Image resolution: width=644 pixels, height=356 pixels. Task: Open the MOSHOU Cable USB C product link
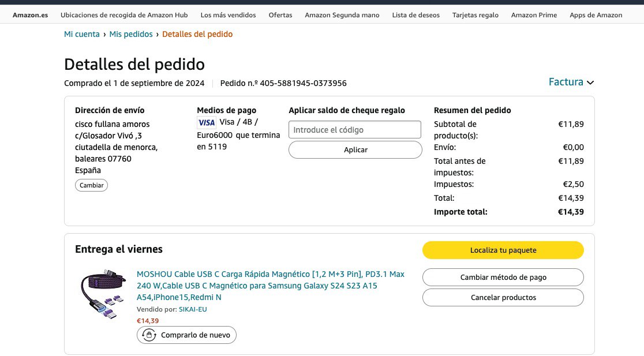coord(270,286)
